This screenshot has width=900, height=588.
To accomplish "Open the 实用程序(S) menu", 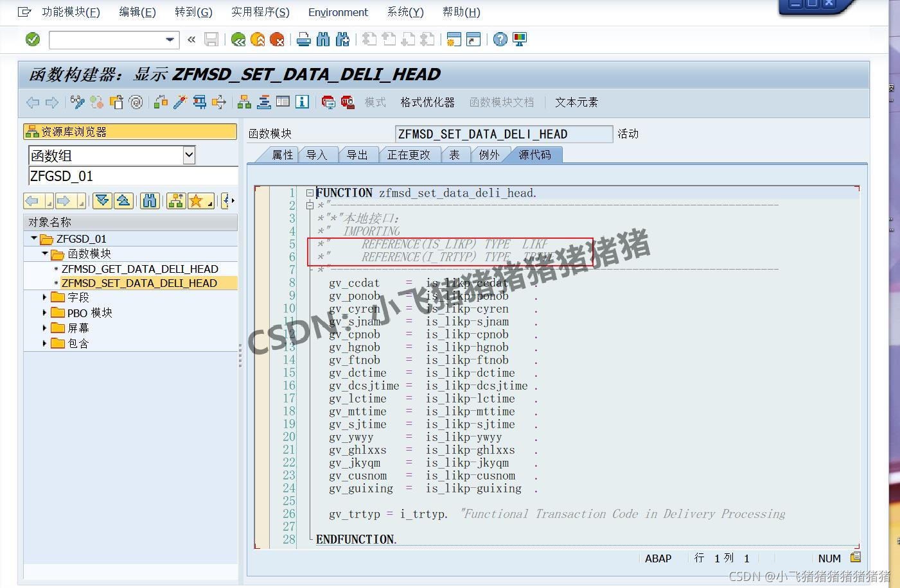I will pyautogui.click(x=260, y=12).
